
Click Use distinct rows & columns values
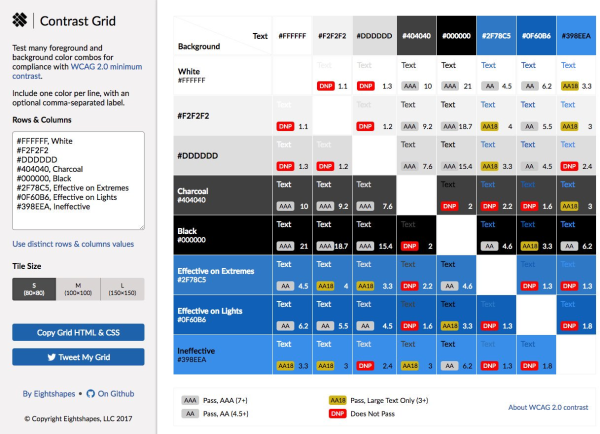(73, 244)
